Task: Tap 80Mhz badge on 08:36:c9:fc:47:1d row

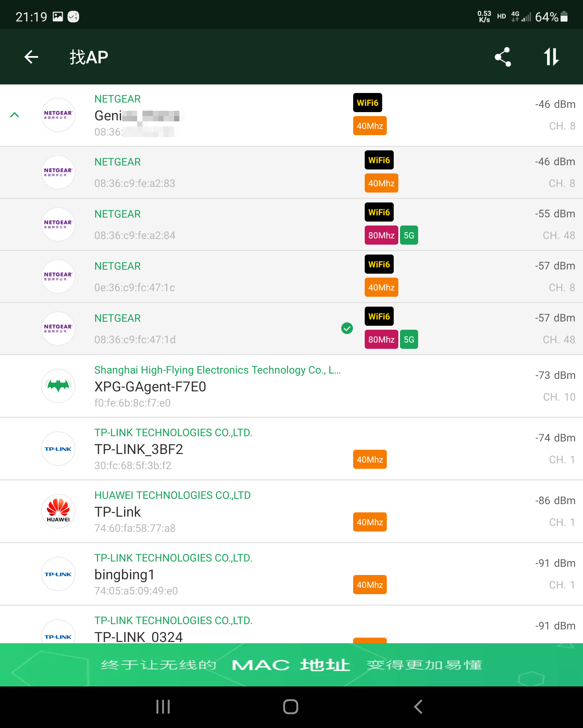Action: pos(381,339)
